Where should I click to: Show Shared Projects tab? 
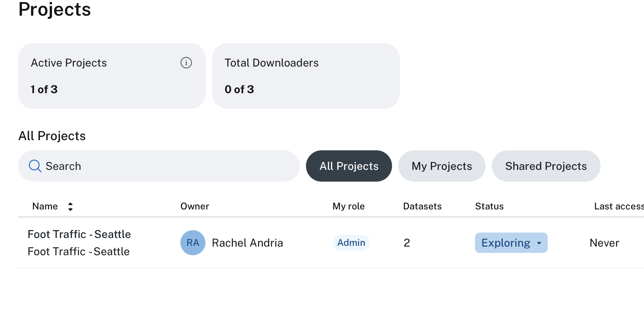coord(546,166)
